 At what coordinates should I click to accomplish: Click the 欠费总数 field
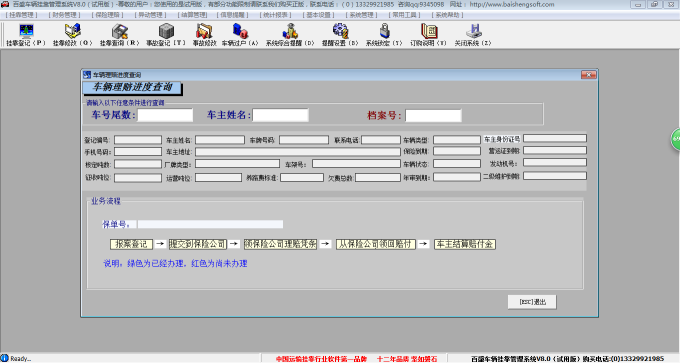click(x=378, y=178)
